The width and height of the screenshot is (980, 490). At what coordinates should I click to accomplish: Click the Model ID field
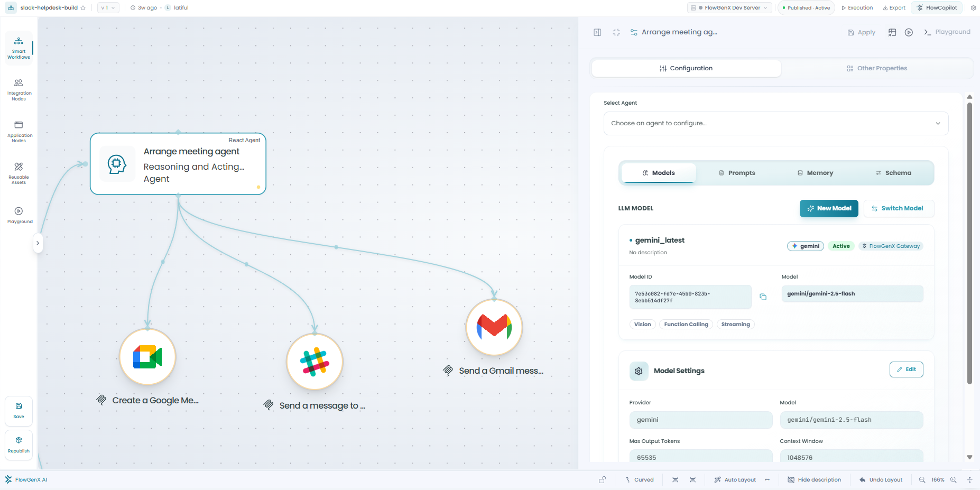[x=690, y=297]
